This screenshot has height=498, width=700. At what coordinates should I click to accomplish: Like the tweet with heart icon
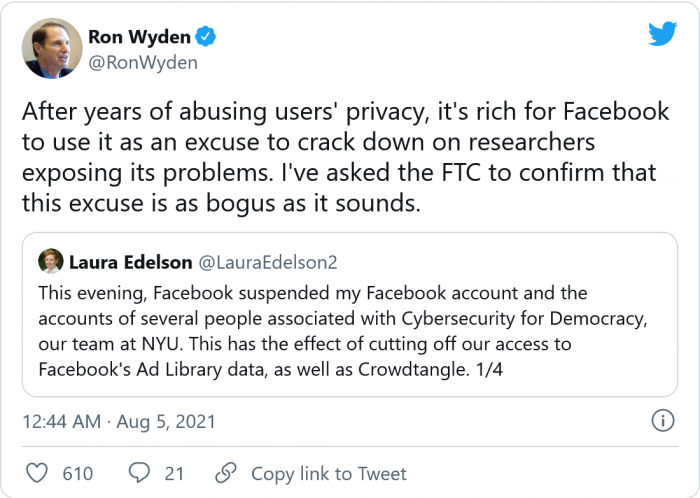[36, 473]
